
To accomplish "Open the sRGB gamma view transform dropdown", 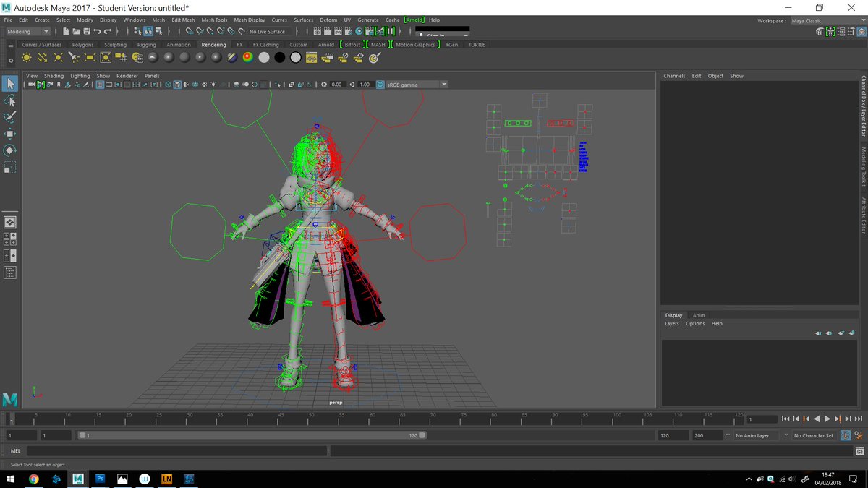I will click(417, 85).
